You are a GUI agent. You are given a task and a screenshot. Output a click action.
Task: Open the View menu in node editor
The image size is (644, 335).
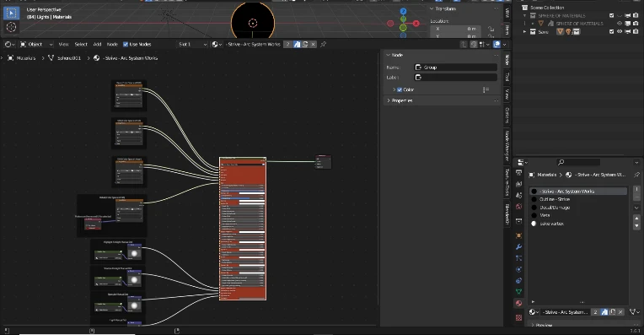pyautogui.click(x=64, y=45)
